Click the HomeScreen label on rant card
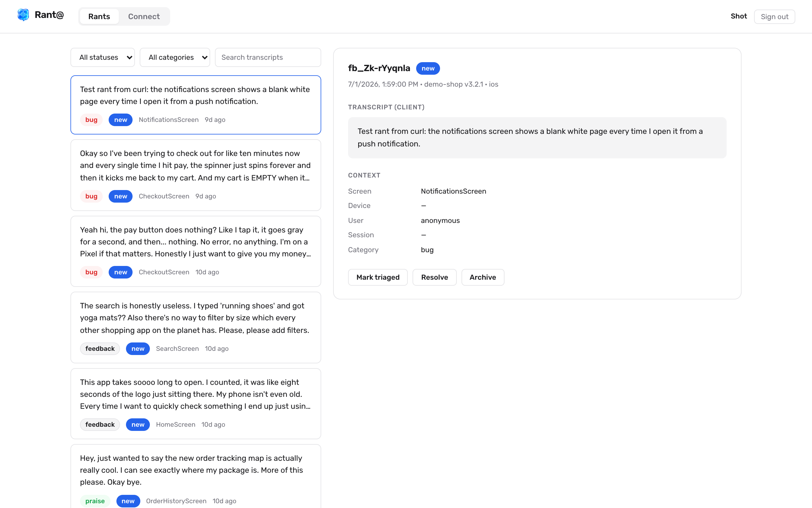 (176, 424)
